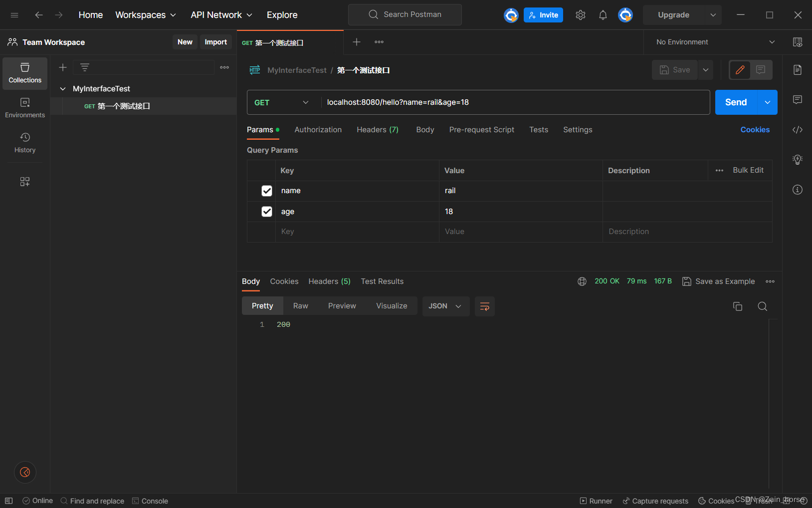Open the Workspaces dropdown
Image resolution: width=812 pixels, height=508 pixels.
146,15
